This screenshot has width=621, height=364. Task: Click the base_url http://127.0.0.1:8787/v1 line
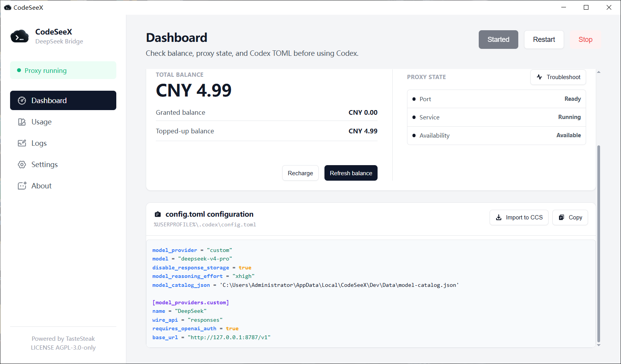(x=212, y=337)
